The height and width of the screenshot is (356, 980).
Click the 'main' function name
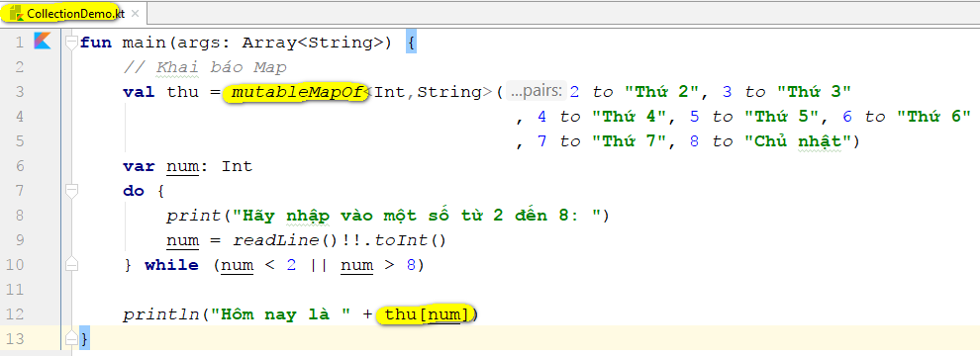pos(144,43)
